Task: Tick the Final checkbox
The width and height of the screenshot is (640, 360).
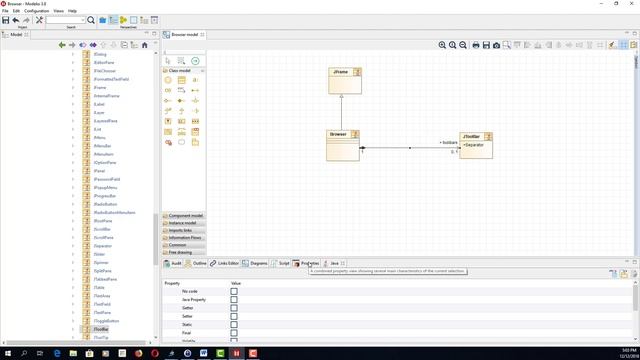Action: coord(234,333)
